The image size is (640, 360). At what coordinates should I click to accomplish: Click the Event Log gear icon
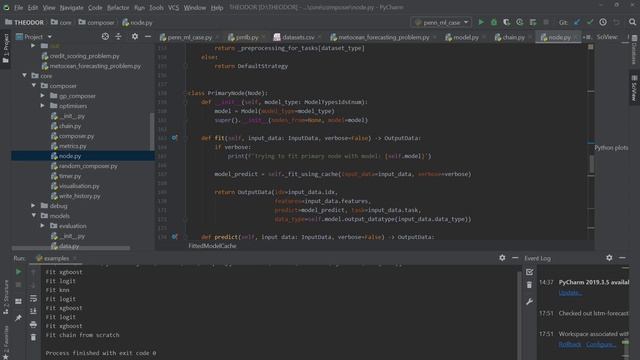pyautogui.click(x=609, y=258)
